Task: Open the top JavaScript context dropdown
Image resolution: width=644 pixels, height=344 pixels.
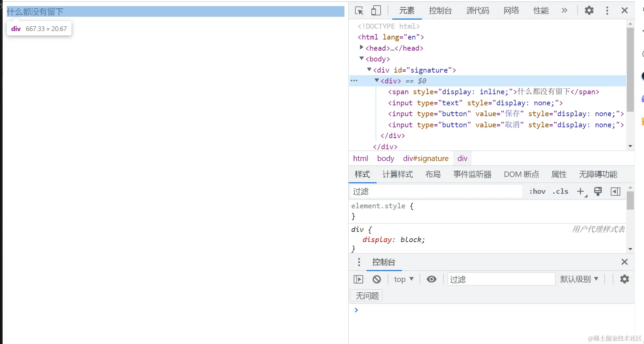Action: [404, 279]
